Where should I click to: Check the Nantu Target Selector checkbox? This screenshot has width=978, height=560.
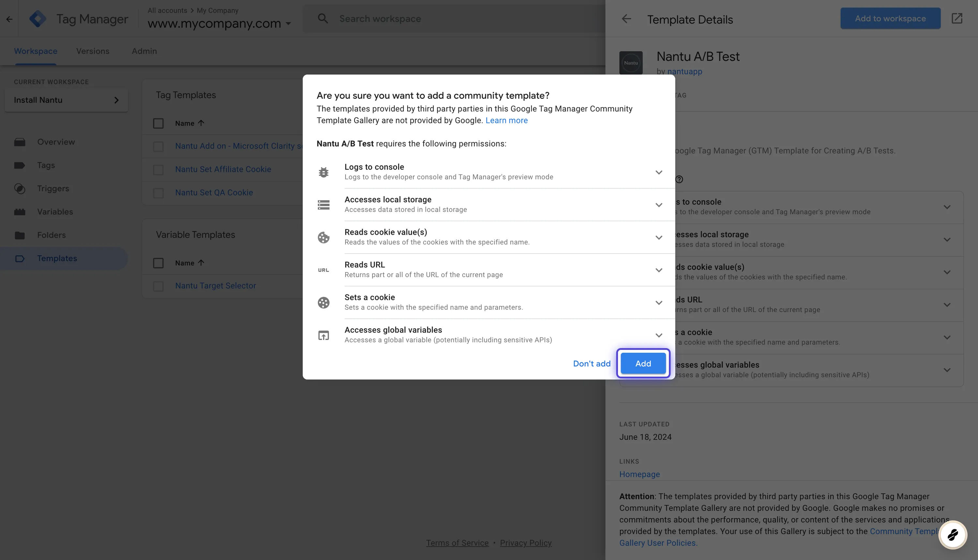pyautogui.click(x=158, y=286)
